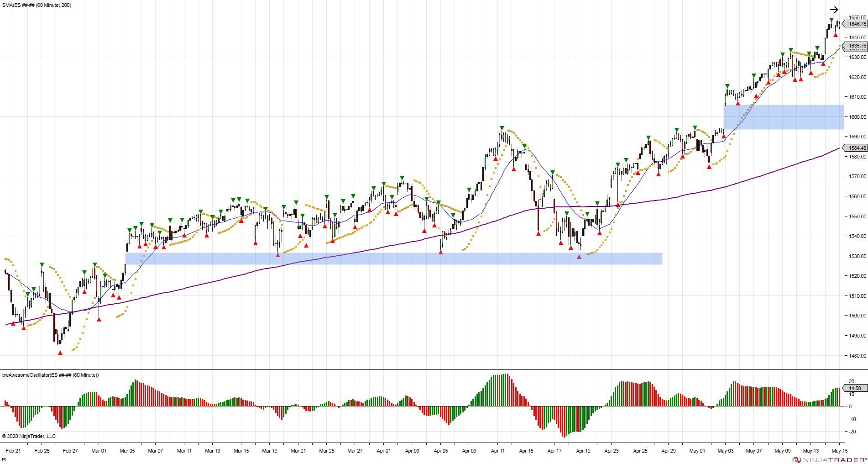This screenshot has height=464, width=868.
Task: Select the upper blue rectangle zone near 1600
Action: point(784,117)
